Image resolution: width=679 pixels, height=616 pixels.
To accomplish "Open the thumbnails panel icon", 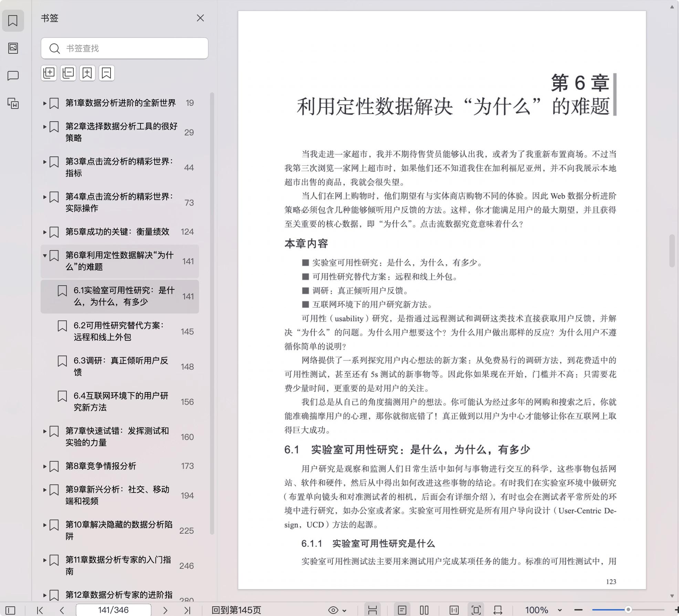I will point(13,48).
